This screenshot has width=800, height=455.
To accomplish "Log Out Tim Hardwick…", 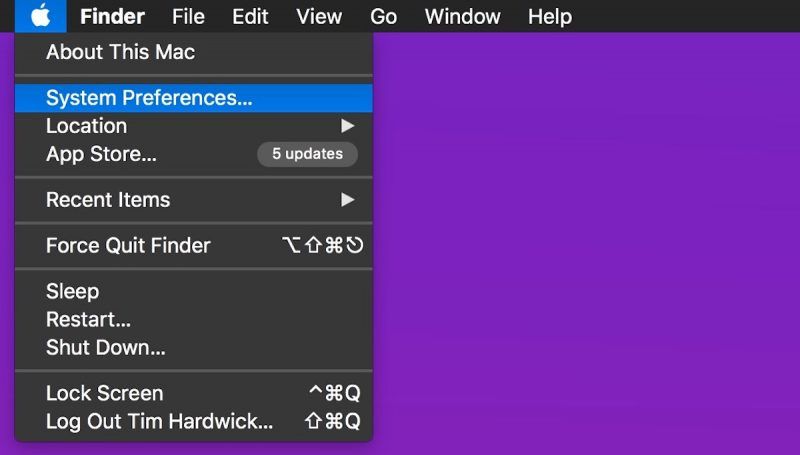I will 159,421.
